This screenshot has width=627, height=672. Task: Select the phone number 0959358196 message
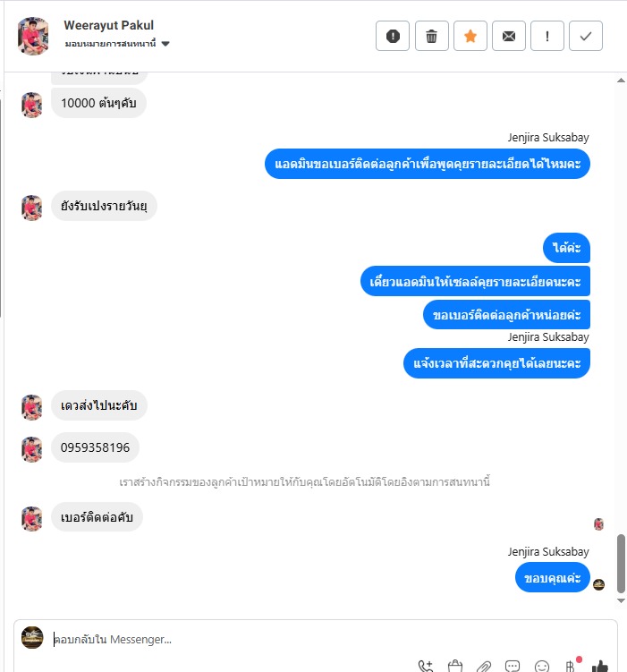95,447
